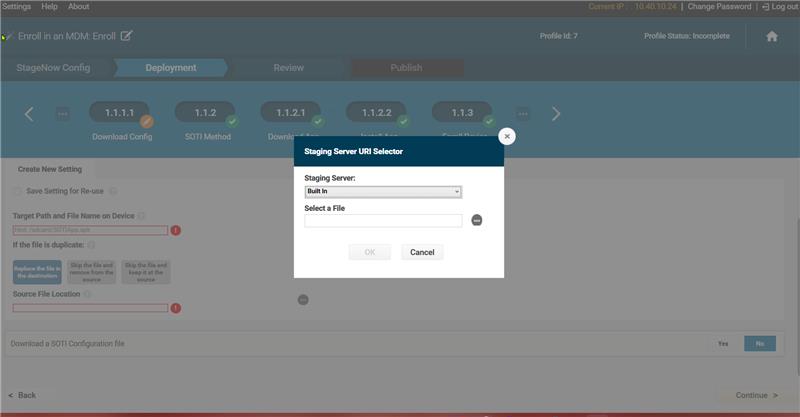
Task: Show hidden earlier steps via left ellipsis
Action: click(63, 114)
